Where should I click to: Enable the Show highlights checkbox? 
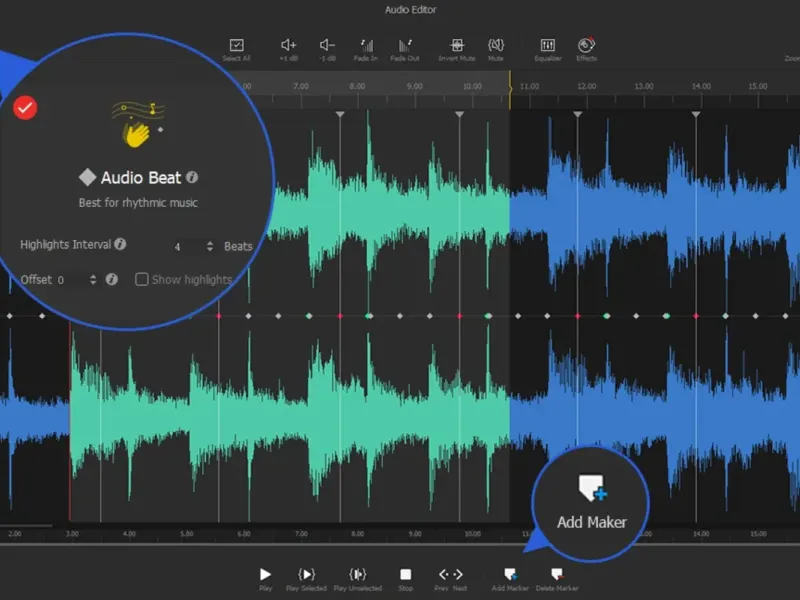click(141, 279)
